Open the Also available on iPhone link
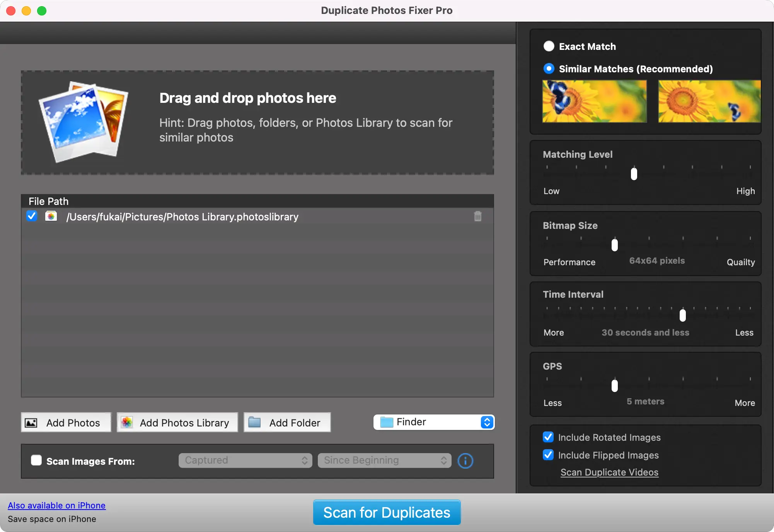This screenshot has height=532, width=774. pos(56,505)
